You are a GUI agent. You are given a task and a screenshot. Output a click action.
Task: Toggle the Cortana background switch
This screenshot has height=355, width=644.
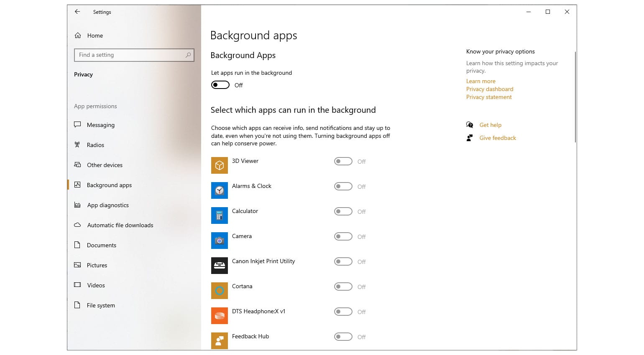pyautogui.click(x=343, y=287)
